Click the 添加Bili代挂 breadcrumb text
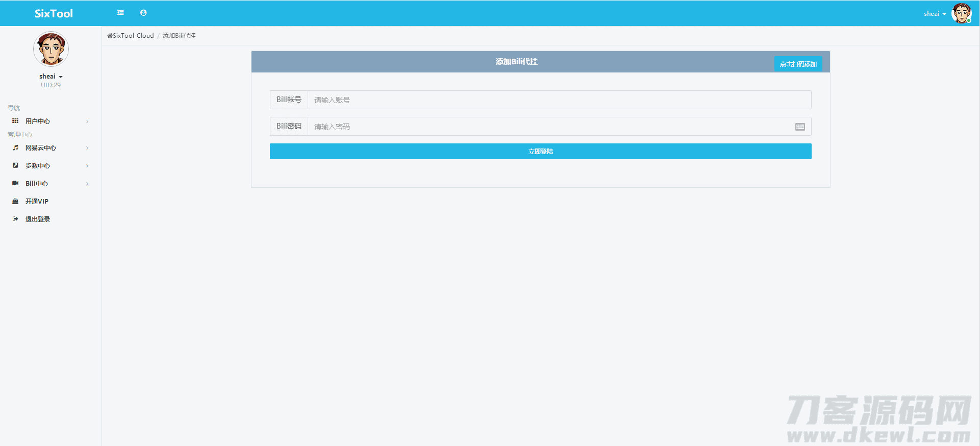The image size is (980, 446). 179,36
